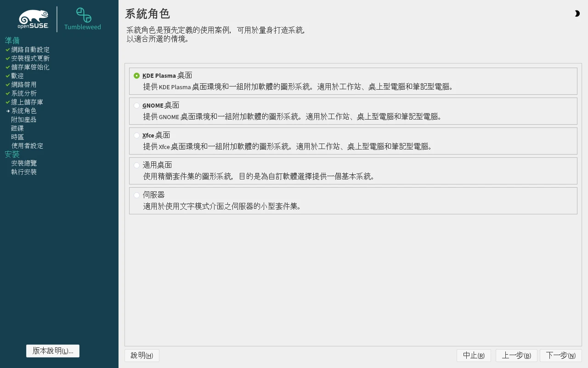Click the 儲存庫啓始化 step in sidebar
Image resolution: width=588 pixels, height=368 pixels.
point(30,67)
